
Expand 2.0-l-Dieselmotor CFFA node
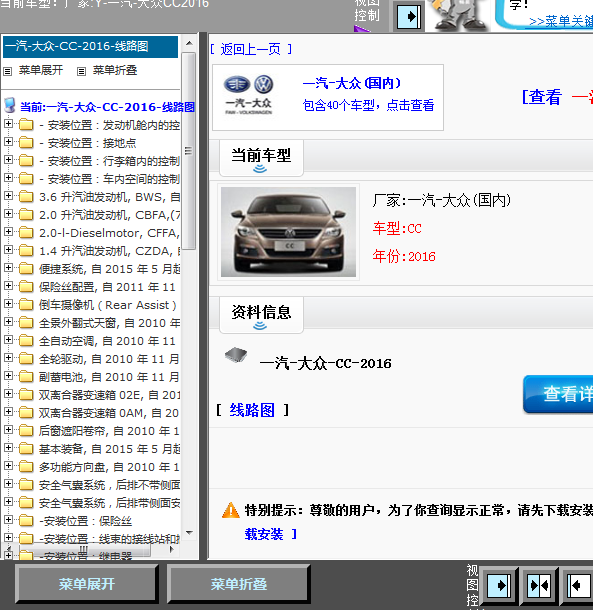coord(8,231)
